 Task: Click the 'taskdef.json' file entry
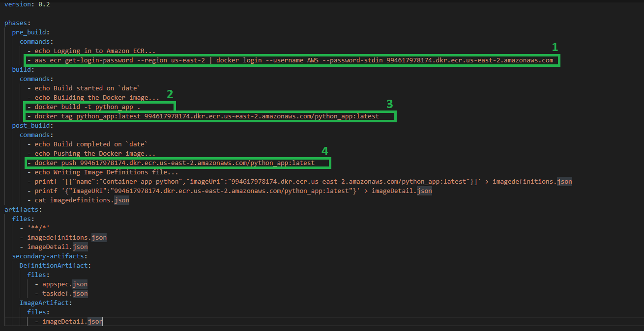(65, 294)
